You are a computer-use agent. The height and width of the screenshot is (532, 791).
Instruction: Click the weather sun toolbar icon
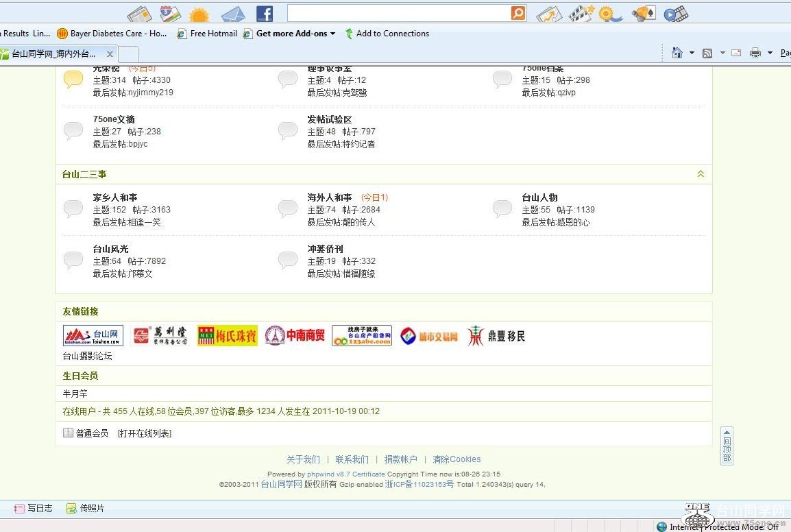[x=199, y=14]
